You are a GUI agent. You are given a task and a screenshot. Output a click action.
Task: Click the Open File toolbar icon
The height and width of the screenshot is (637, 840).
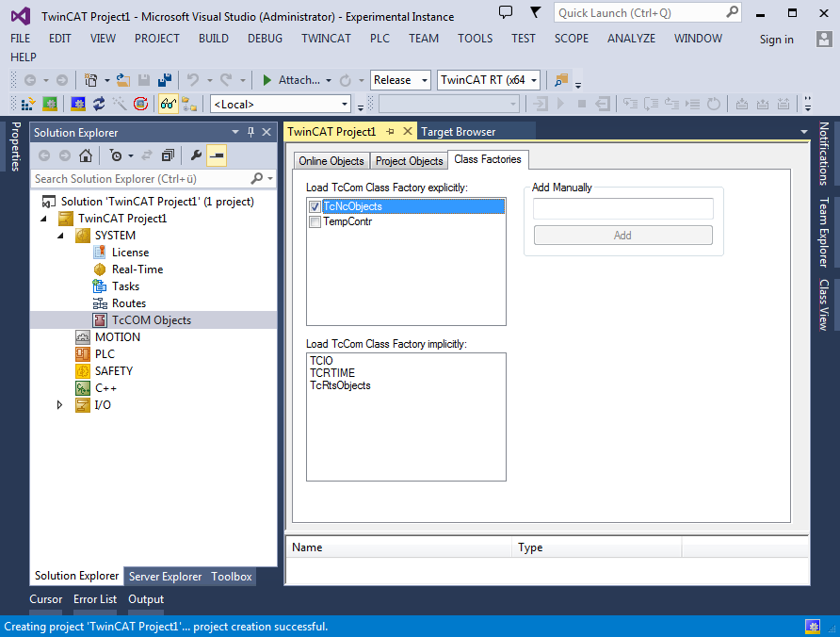pos(123,80)
